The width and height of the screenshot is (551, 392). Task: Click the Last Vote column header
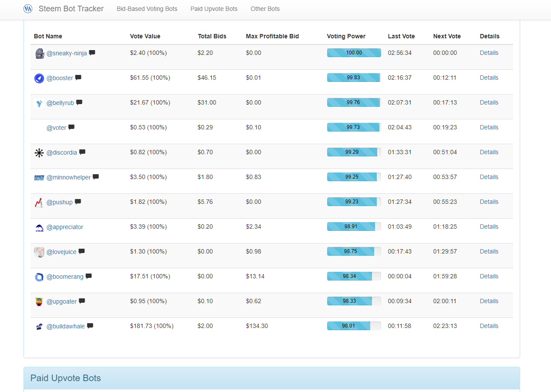coord(401,36)
